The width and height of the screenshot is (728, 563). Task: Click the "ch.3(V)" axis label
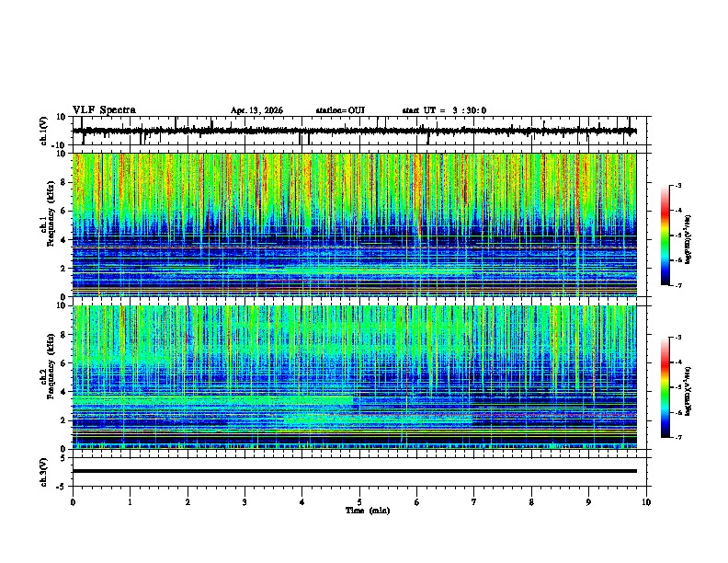pos(44,473)
